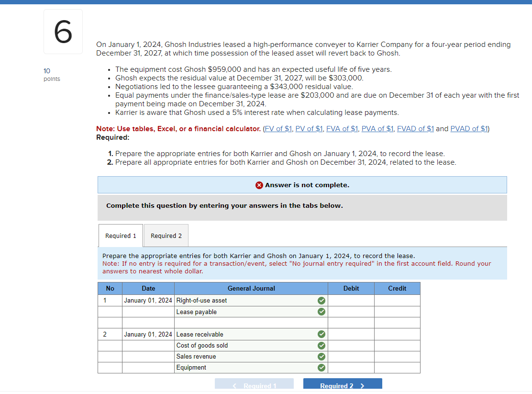Click the green checkmark beside Sales revenue
Screen dimensions: 532x394
(321, 356)
